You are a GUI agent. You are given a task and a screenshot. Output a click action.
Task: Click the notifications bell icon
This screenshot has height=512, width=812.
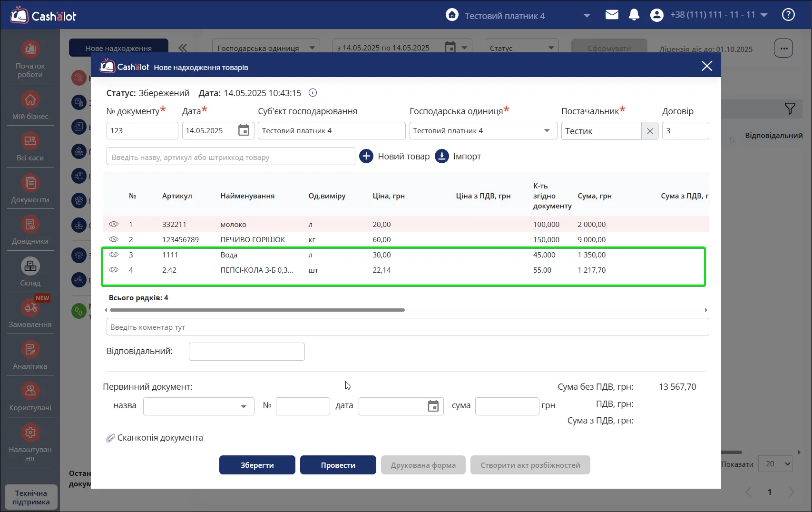point(634,15)
